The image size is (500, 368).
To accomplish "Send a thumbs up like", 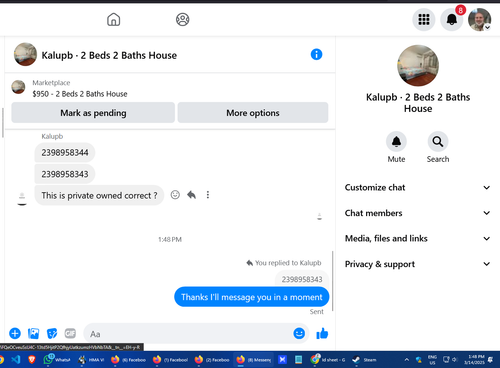I will click(322, 333).
